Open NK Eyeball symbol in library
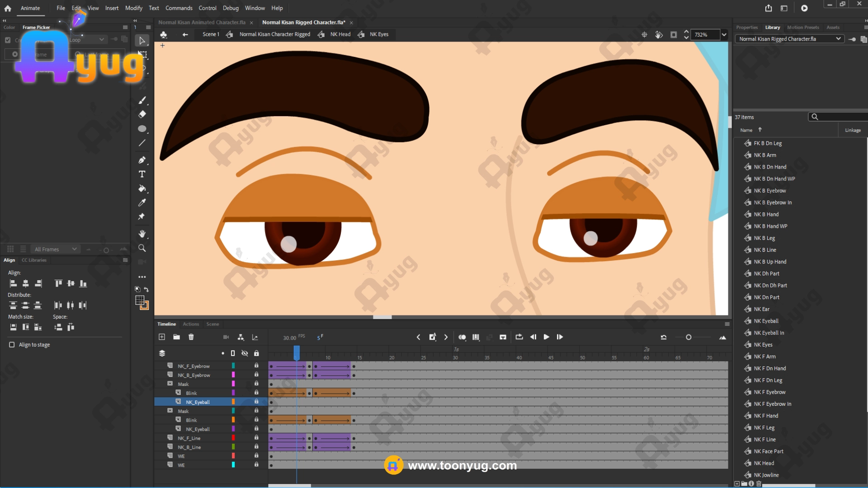Image resolution: width=868 pixels, height=488 pixels. pos(766,321)
